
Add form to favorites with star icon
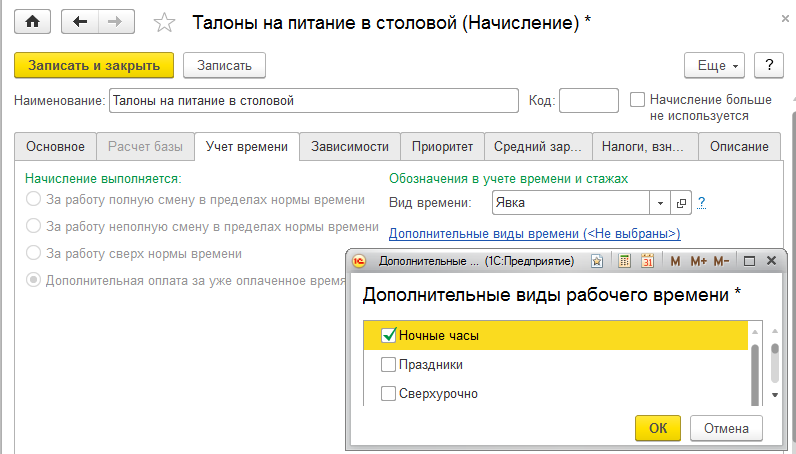(x=166, y=22)
